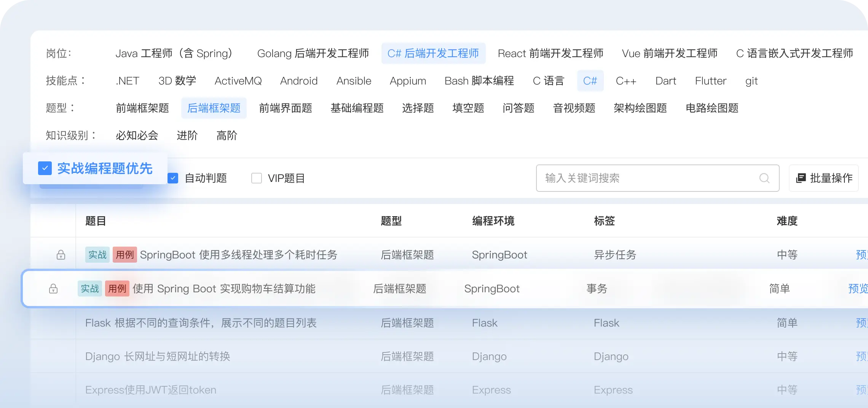Click the search magnifier icon

tap(764, 178)
